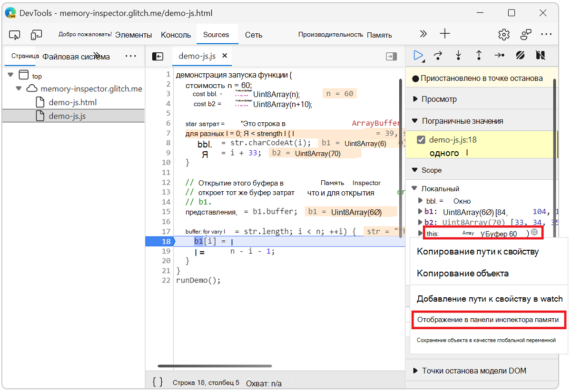Screen dimensions: 571x392
Task: Uncheck the demo-js.js:18 breakpoint checkbox
Action: 421,139
